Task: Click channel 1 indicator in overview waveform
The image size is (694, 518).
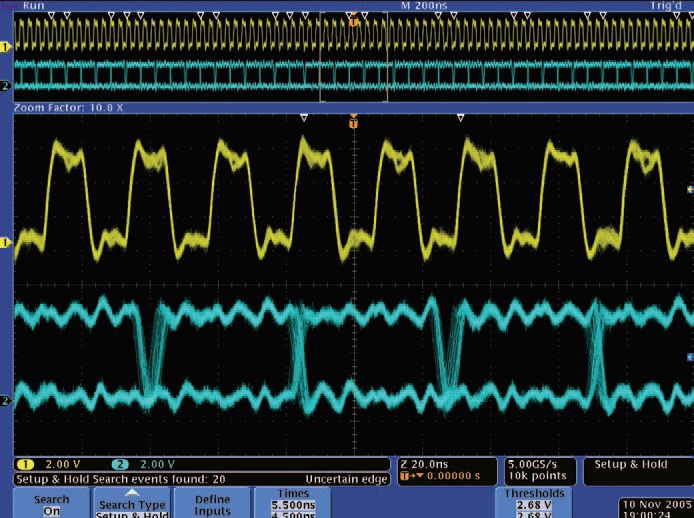Action: tap(5, 47)
